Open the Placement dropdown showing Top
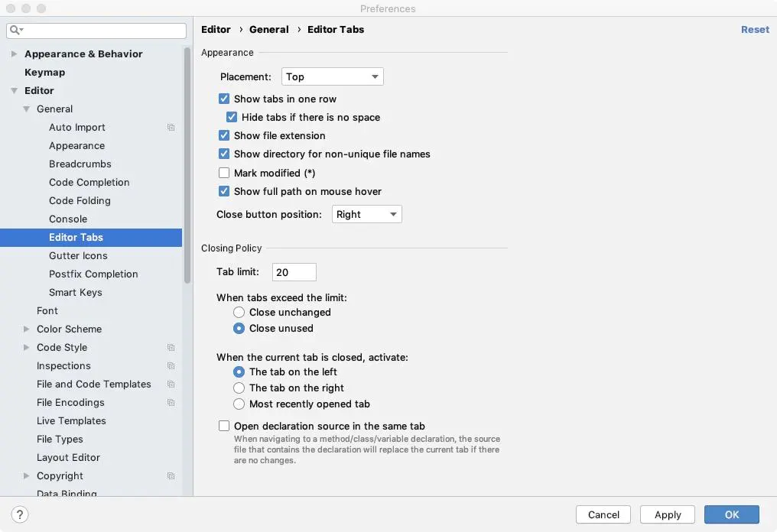This screenshot has width=777, height=532. 332,76
